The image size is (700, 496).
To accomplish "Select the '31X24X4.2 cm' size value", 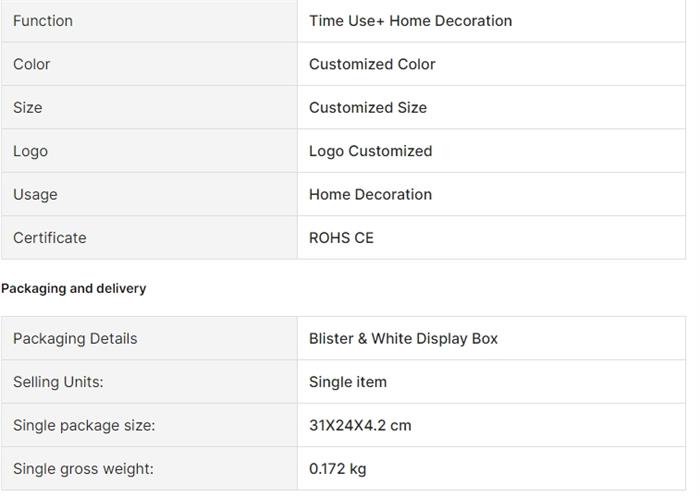I will coord(360,426).
